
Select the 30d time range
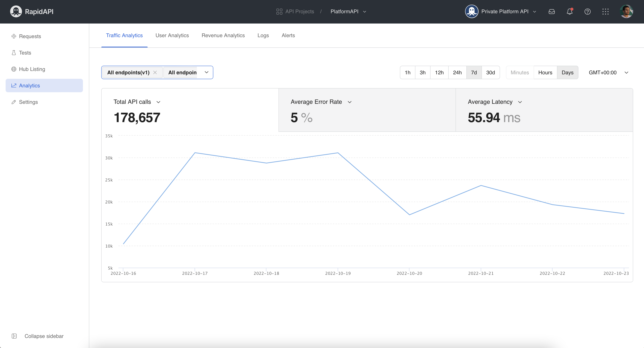(490, 72)
